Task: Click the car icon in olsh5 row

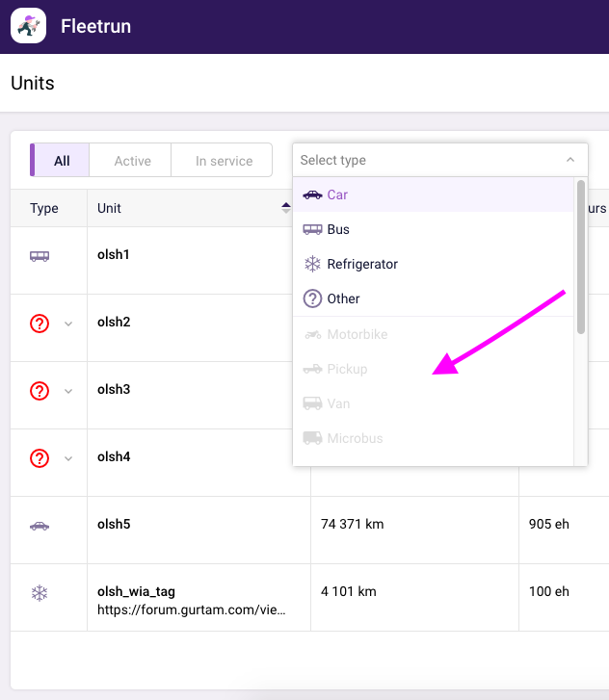Action: 40,526
